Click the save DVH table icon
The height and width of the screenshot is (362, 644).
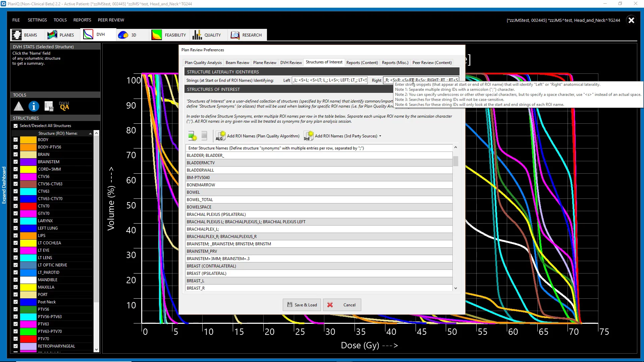pyautogui.click(x=49, y=107)
